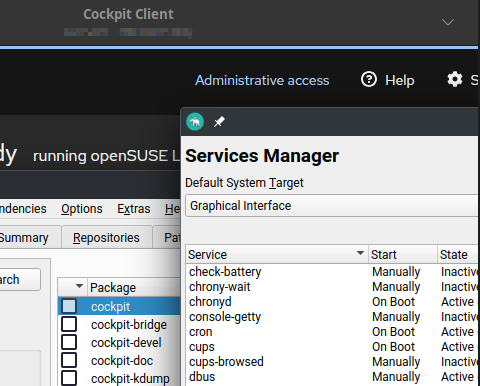This screenshot has width=480, height=386.
Task: Switch to the Repositories tab
Action: (x=106, y=238)
